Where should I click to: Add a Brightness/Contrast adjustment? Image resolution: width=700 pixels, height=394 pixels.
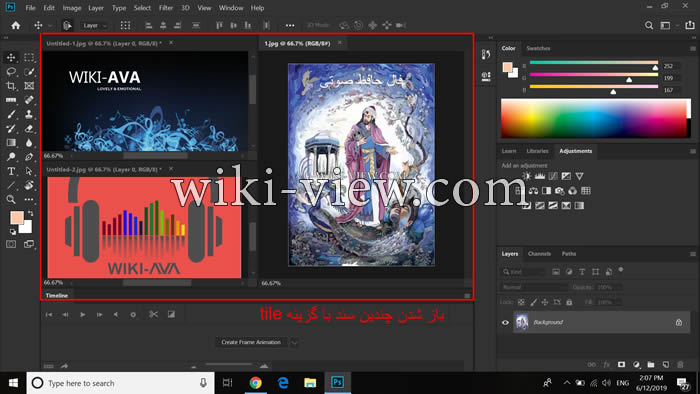coord(527,176)
